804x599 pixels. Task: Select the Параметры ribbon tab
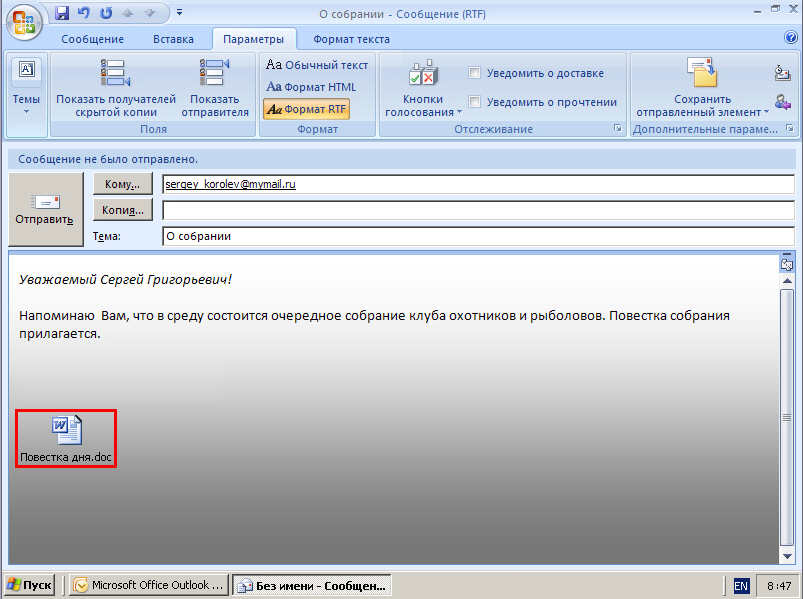(x=253, y=39)
